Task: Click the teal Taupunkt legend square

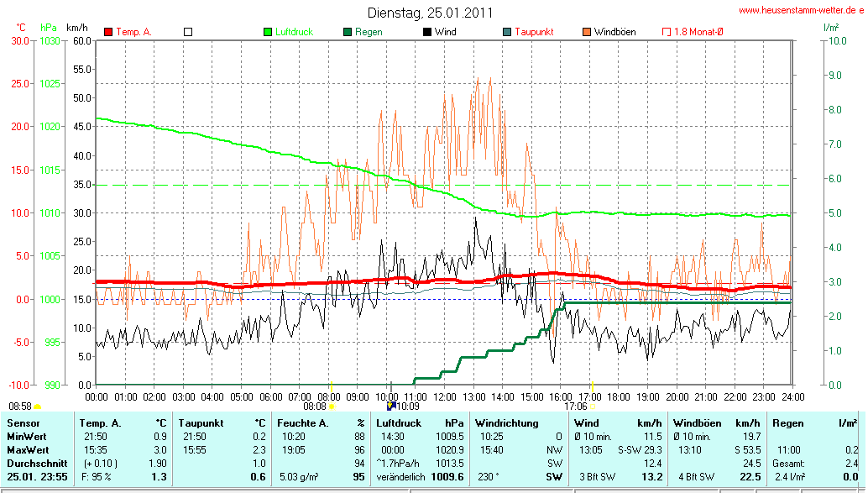Action: pos(507,32)
